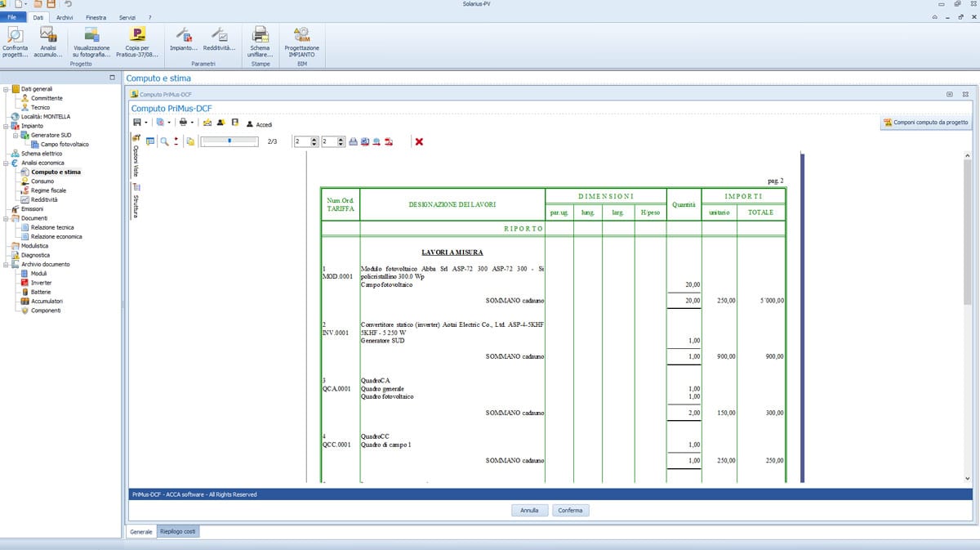980x550 pixels.
Task: Open the print dropdown arrow in Computo toolbar
Action: click(192, 123)
